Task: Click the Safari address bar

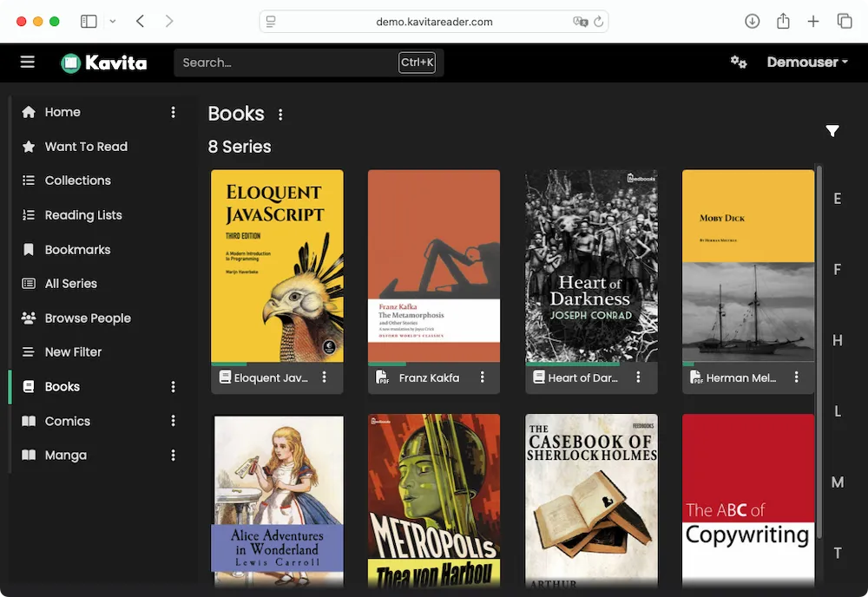Action: (x=434, y=22)
